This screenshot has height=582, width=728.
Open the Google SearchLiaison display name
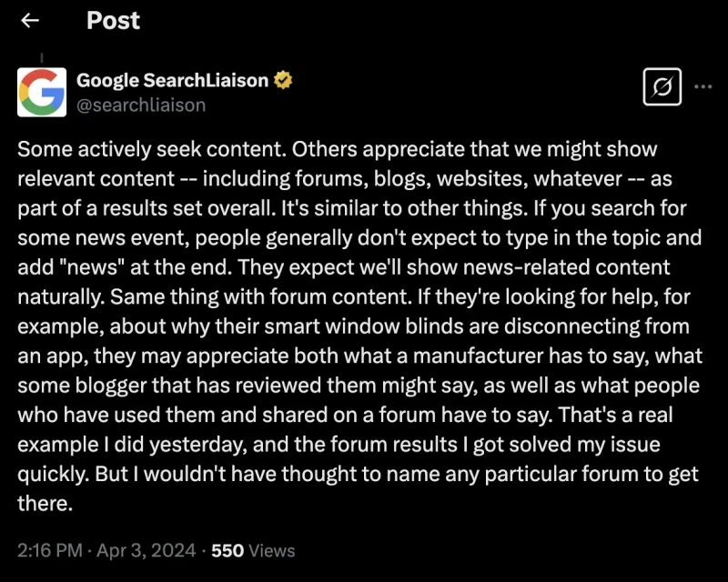[172, 80]
